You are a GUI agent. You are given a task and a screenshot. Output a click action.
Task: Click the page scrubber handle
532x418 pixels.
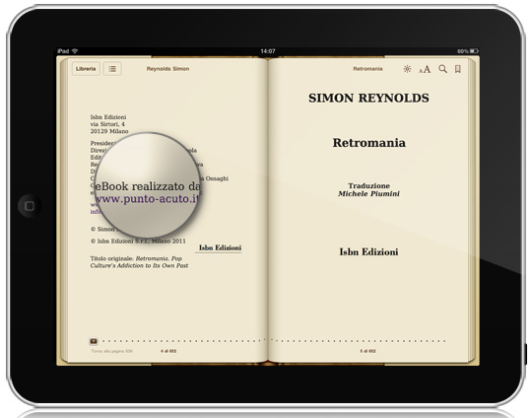tap(94, 341)
